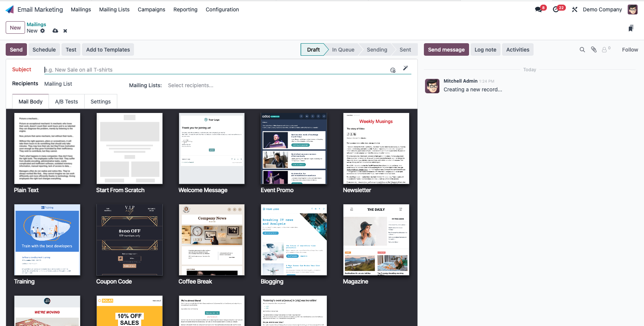Click the Test button
Viewport: 644px width, 326px height.
71,50
